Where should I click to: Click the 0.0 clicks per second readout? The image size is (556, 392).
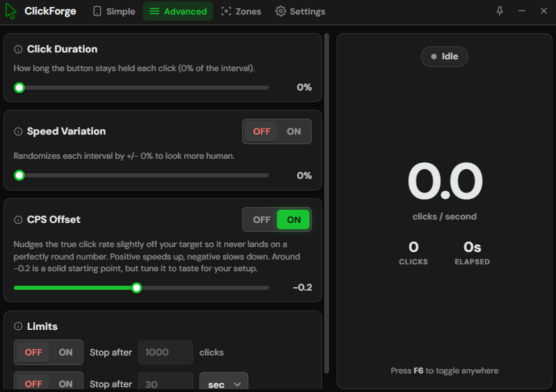pos(445,182)
